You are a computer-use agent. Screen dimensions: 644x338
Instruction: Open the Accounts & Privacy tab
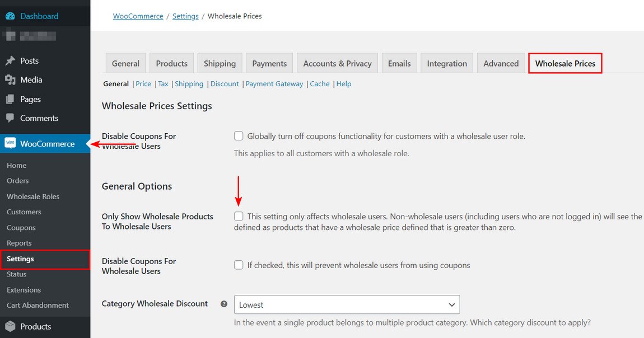point(337,63)
